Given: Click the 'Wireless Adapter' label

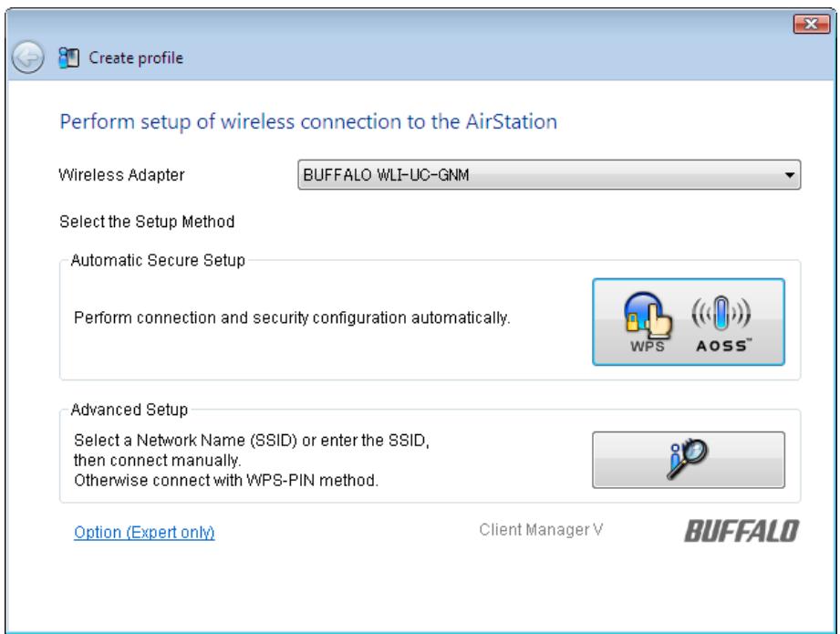Looking at the screenshot, I should pos(121,175).
